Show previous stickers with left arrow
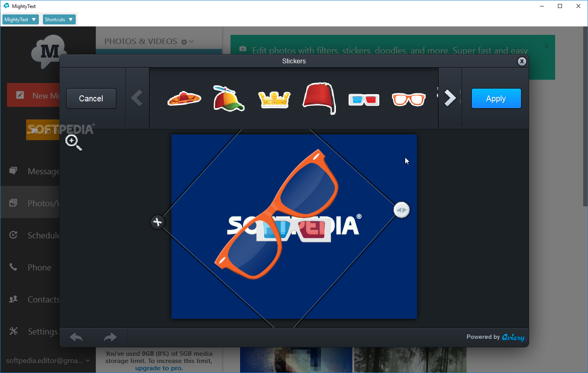Image resolution: width=588 pixels, height=373 pixels. tap(137, 98)
